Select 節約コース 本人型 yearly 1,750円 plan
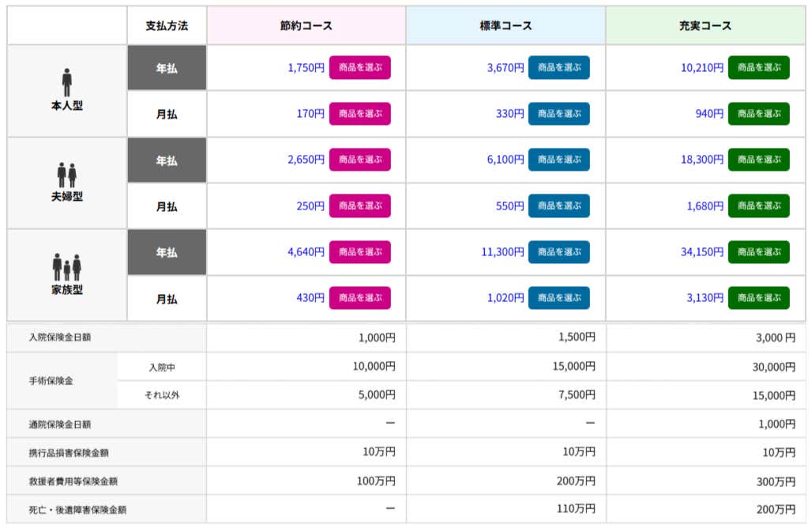Screen dimensions: 812x528 pyautogui.click(x=359, y=68)
